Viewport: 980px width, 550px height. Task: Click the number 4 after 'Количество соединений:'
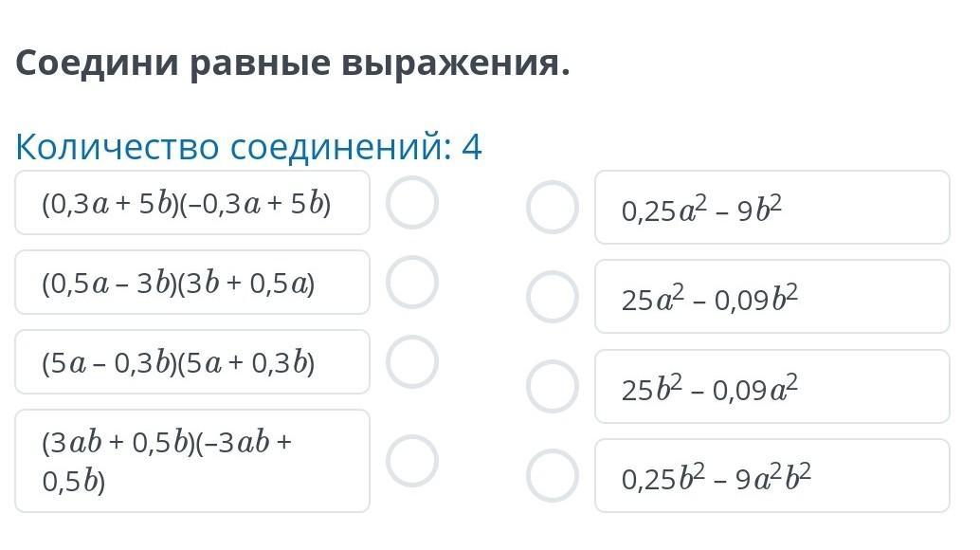point(472,148)
